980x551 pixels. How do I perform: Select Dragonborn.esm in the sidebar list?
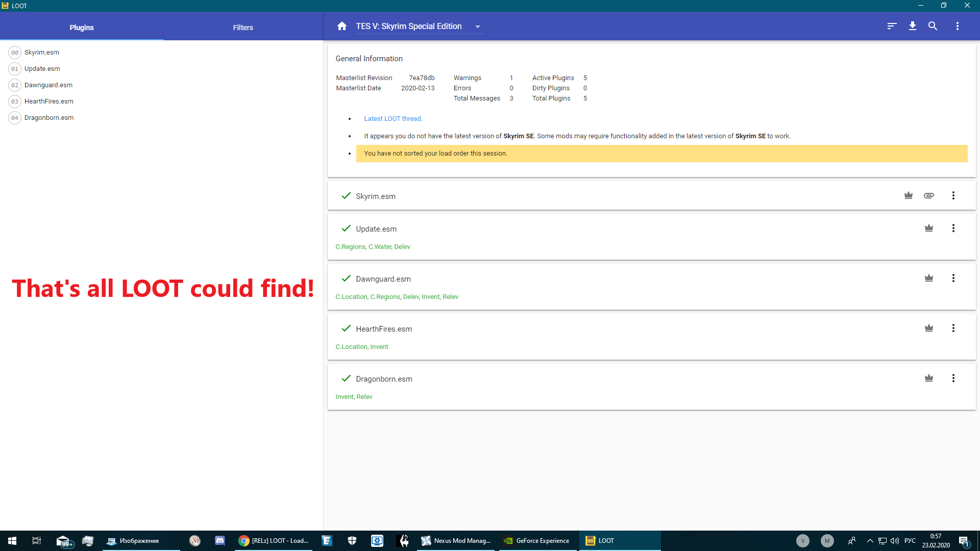(x=49, y=118)
